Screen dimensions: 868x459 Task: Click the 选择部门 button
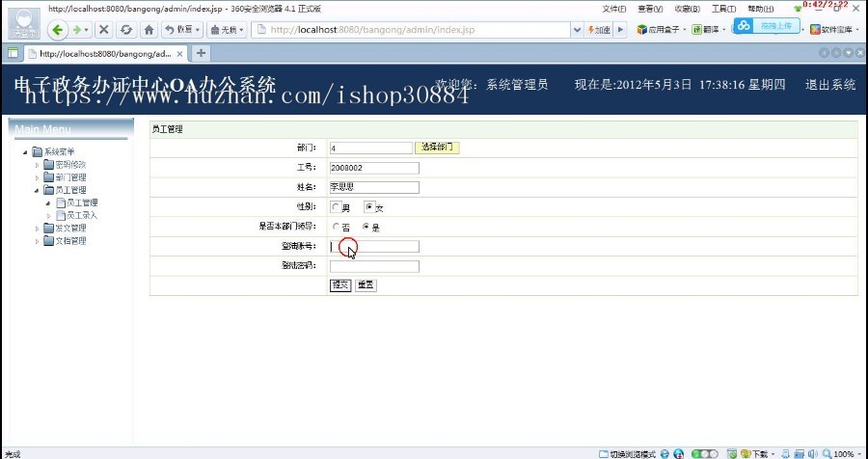click(437, 148)
